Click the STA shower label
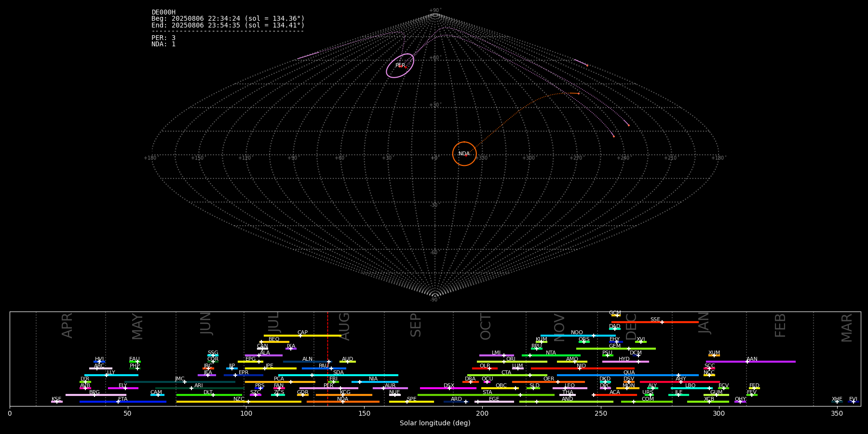This screenshot has width=868, height=434. (488, 393)
